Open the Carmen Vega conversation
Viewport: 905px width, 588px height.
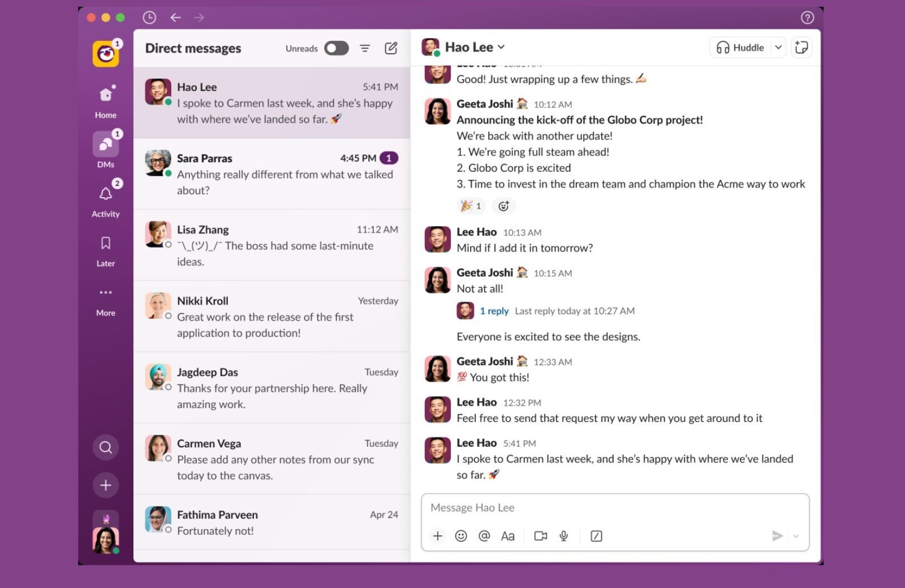[x=271, y=459]
